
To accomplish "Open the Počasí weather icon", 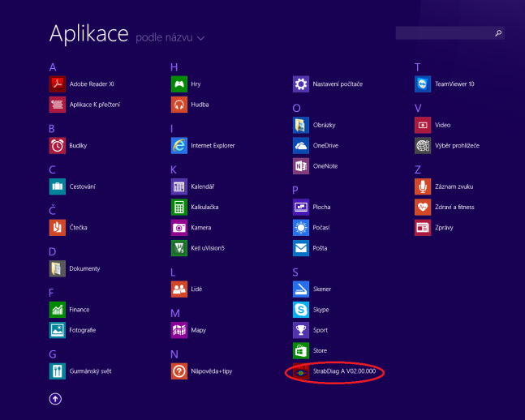I will [x=301, y=228].
